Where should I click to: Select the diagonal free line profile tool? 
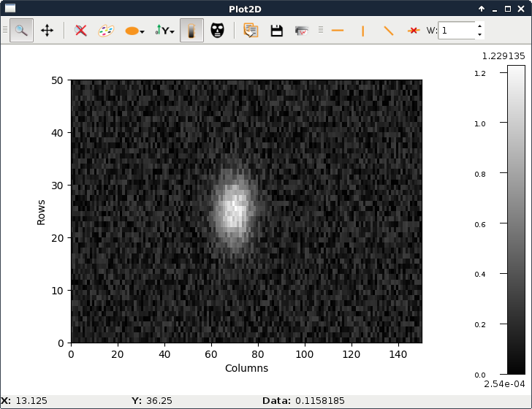388,31
